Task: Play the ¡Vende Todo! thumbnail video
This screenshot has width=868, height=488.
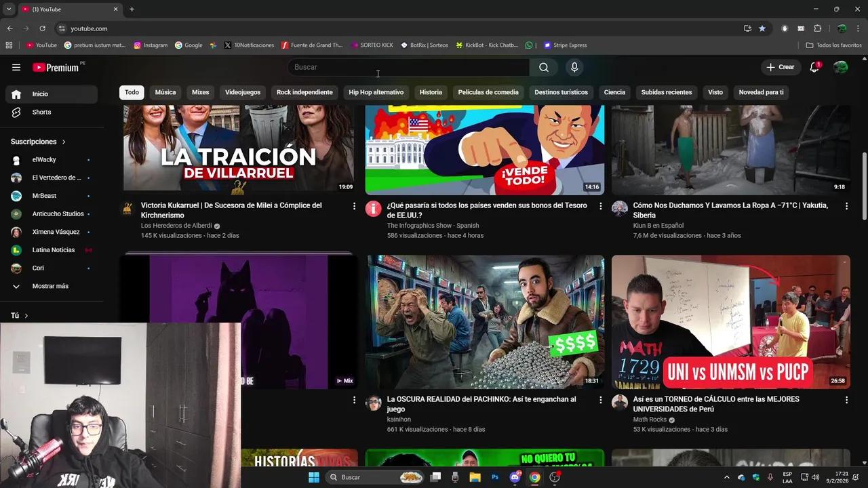Action: [x=485, y=150]
